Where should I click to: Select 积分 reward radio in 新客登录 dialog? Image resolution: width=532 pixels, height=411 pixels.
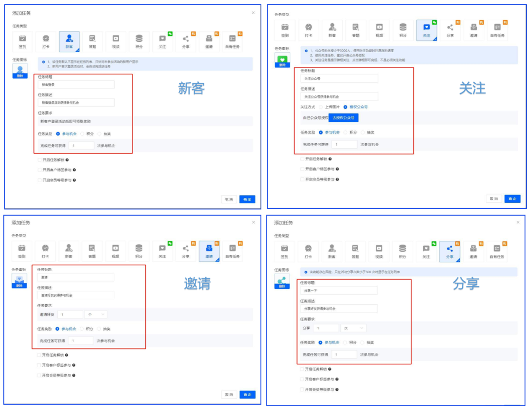(82, 134)
